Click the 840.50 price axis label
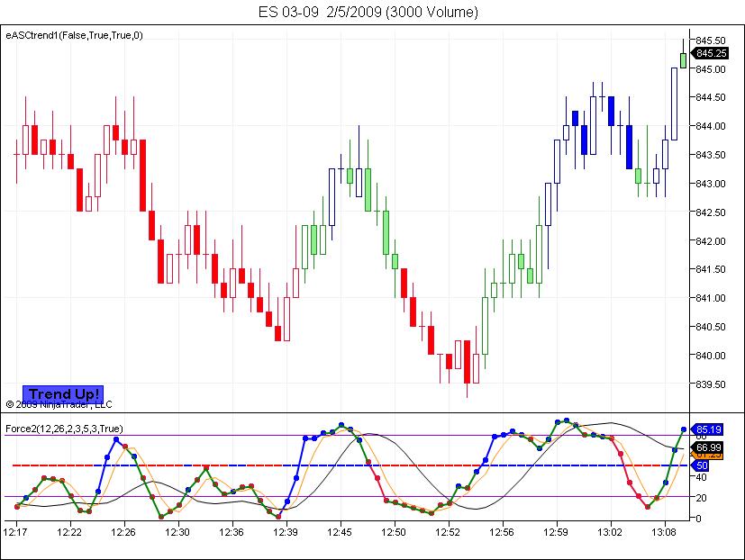The height and width of the screenshot is (560, 745). click(710, 327)
